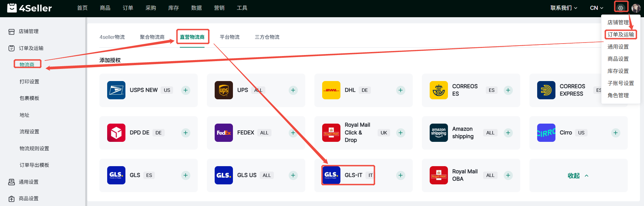Choose 通用设置 in settings dropdown menu
The height and width of the screenshot is (206, 644).
coord(618,47)
